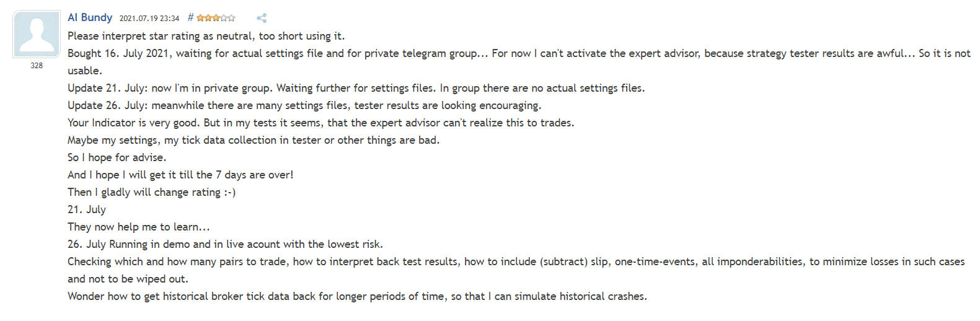This screenshot has width=980, height=321.
Task: Click the line 'They now help me to learn...'
Action: (x=139, y=227)
